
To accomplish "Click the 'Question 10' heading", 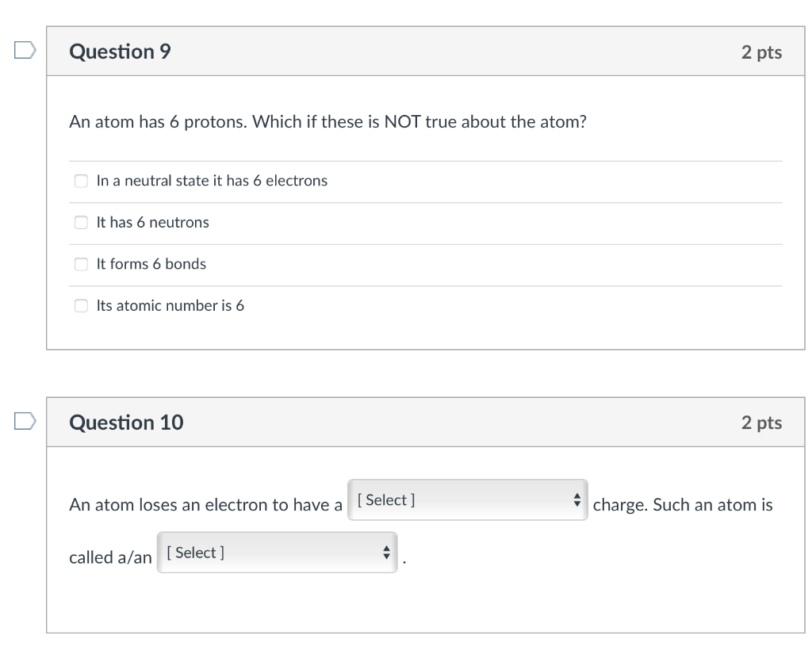I will (126, 423).
